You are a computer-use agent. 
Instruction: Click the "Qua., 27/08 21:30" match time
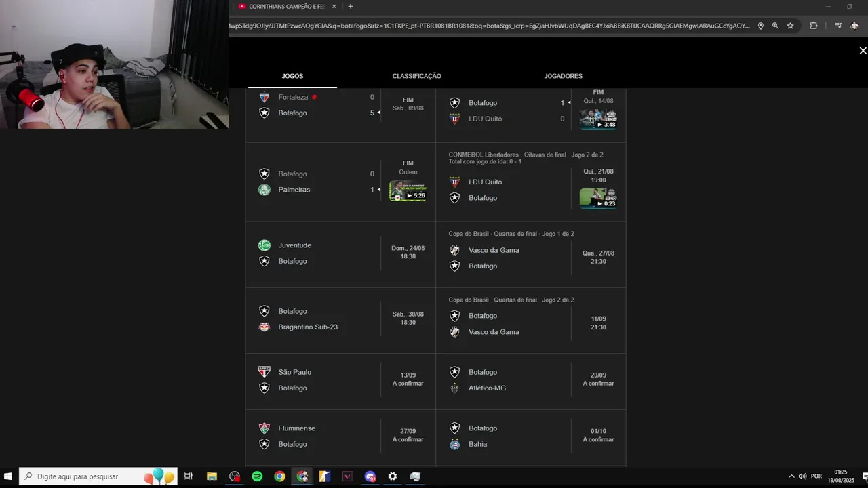(598, 258)
